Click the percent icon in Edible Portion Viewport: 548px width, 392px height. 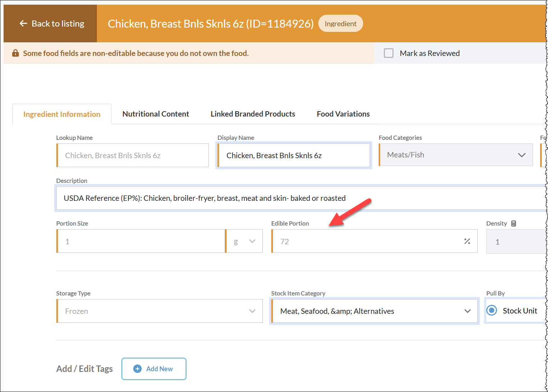[x=467, y=241]
